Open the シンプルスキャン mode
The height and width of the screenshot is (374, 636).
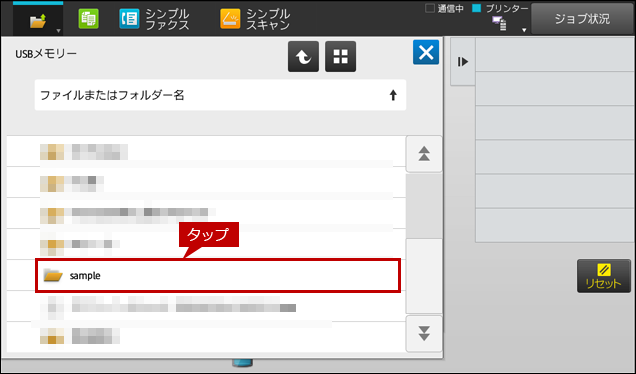click(x=255, y=19)
